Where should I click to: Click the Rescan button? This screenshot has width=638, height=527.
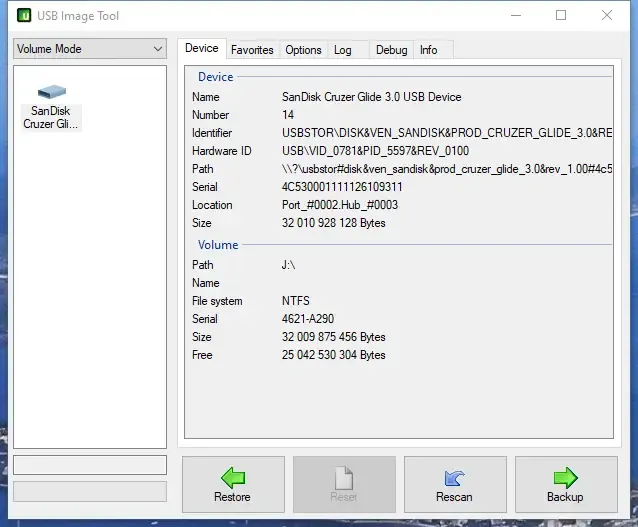pyautogui.click(x=455, y=484)
